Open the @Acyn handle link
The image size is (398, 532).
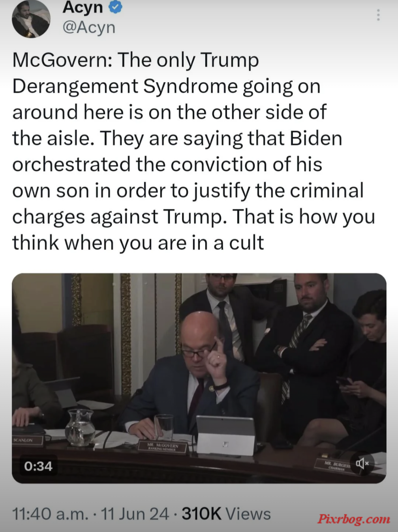[x=89, y=28]
